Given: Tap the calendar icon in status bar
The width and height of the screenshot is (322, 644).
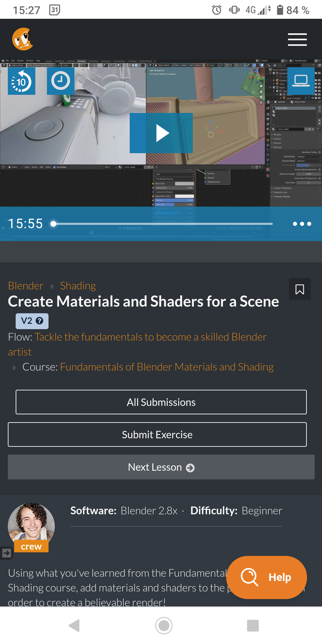Looking at the screenshot, I should coord(55,10).
